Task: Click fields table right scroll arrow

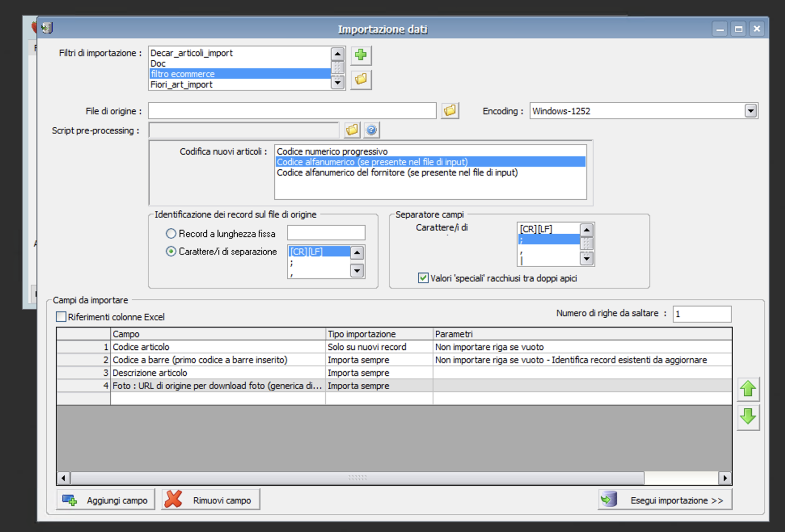Action: tap(725, 478)
